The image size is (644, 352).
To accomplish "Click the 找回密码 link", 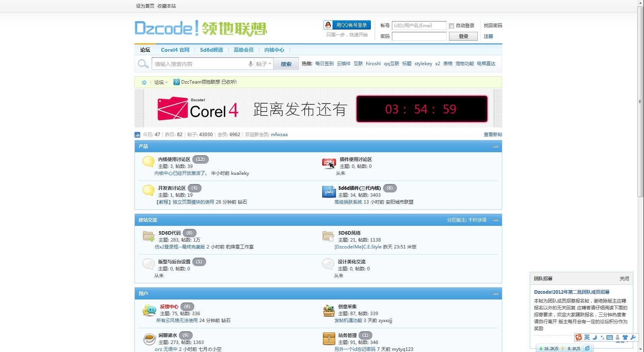I will coord(493,26).
